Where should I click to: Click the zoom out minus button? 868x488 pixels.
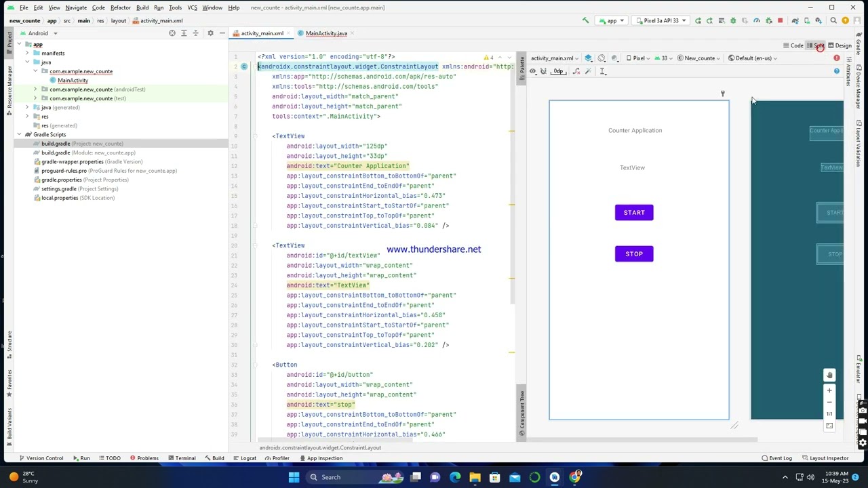point(829,402)
